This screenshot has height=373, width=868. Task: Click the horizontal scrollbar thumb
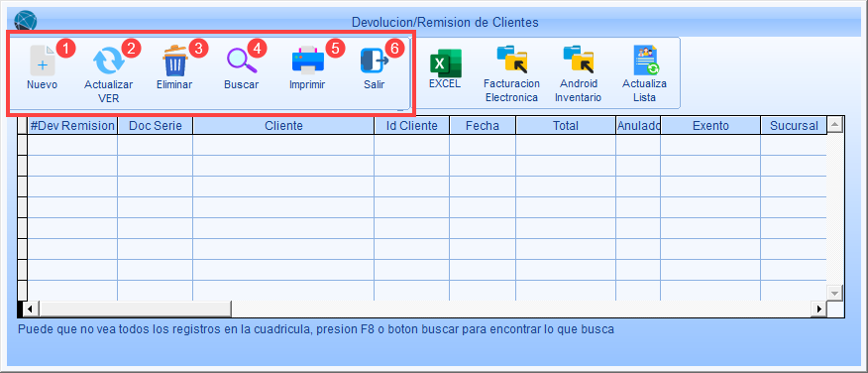coord(135,309)
